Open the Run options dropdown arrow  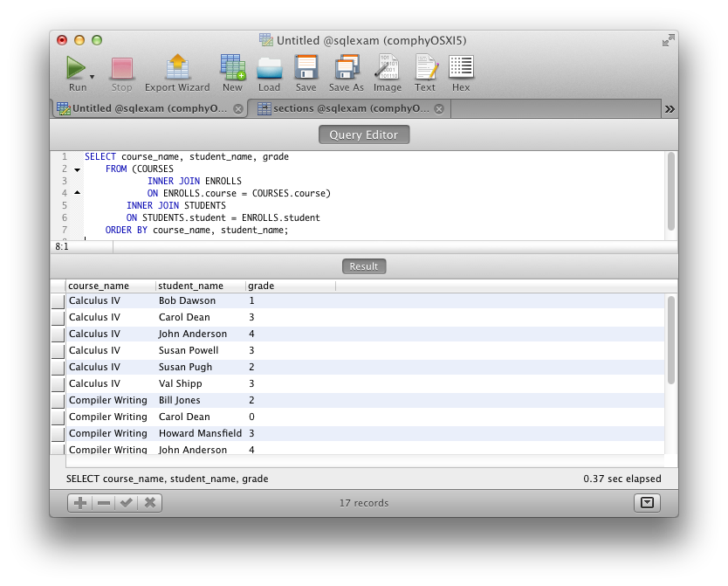coord(92,77)
